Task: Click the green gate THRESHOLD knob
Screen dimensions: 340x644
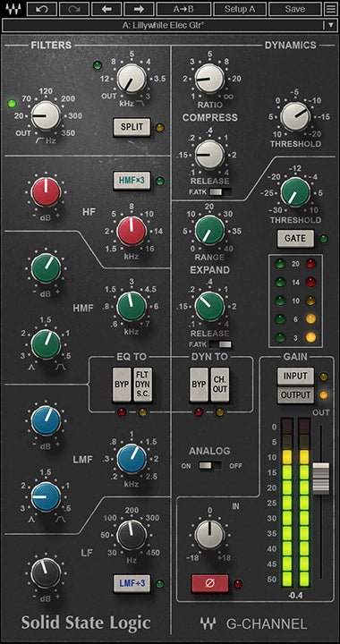Action: click(295, 192)
